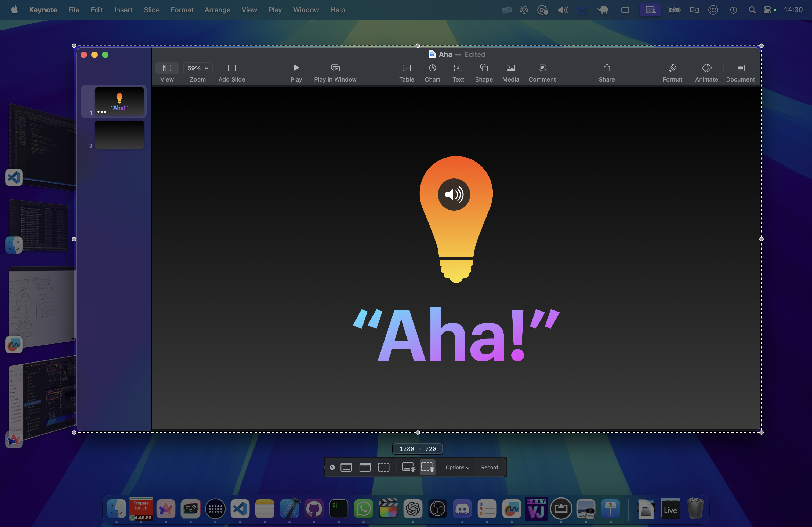Click the audio speaker on lightbulb
Screen dimensions: 812x527
(x=454, y=195)
